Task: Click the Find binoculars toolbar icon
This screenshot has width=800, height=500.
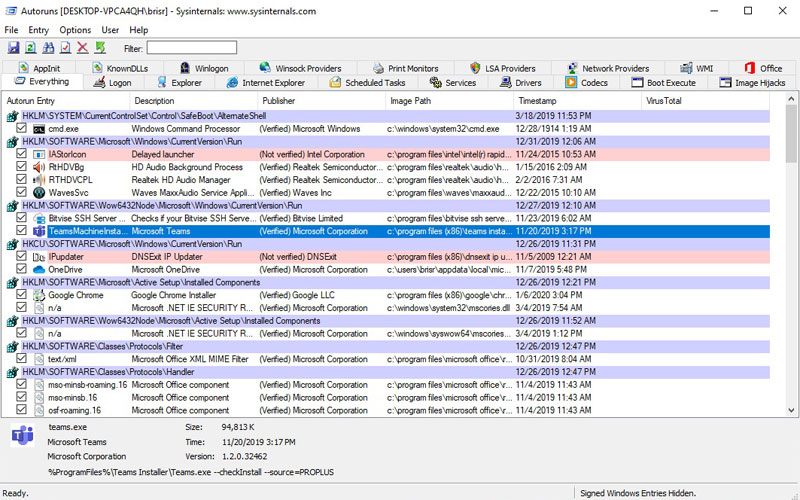Action: tap(48, 48)
